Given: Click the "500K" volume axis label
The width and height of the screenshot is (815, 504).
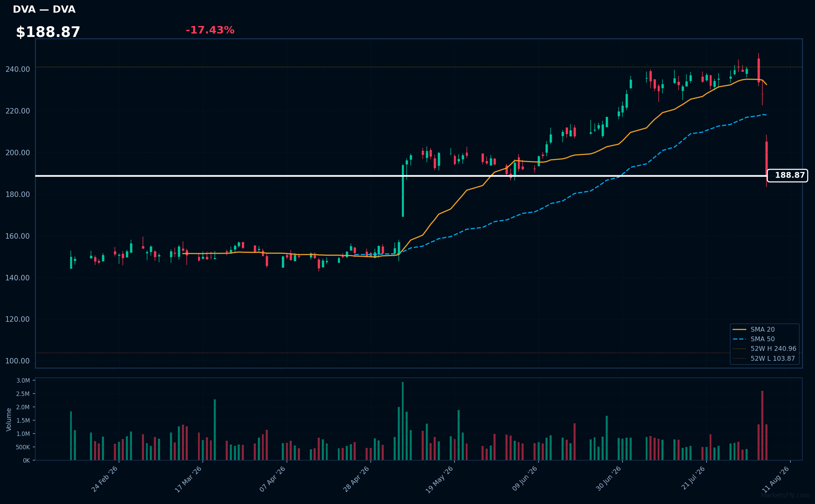Looking at the screenshot, I should coord(23,447).
